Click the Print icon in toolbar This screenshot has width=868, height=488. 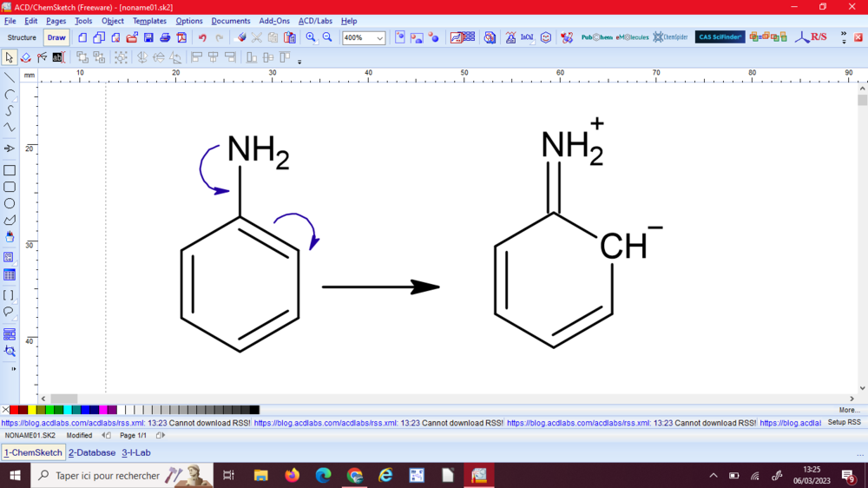tap(165, 38)
